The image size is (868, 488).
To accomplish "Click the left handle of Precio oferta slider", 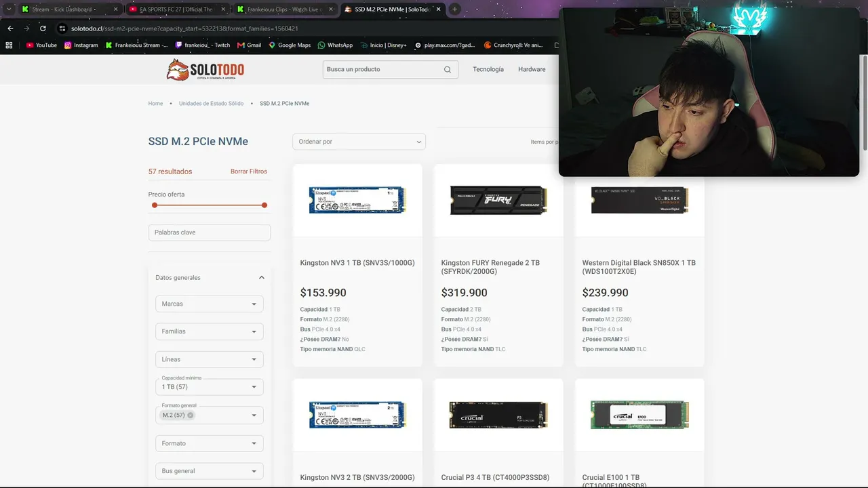I will (x=155, y=205).
